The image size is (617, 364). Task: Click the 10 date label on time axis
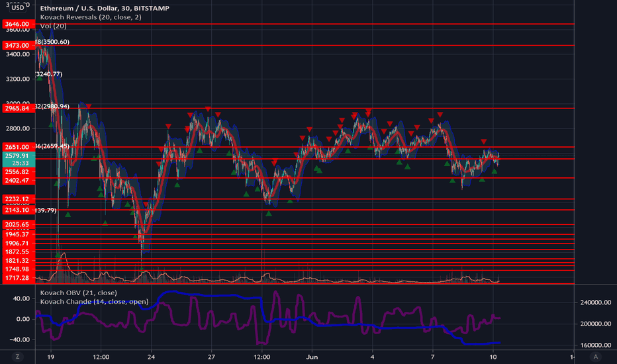click(493, 357)
